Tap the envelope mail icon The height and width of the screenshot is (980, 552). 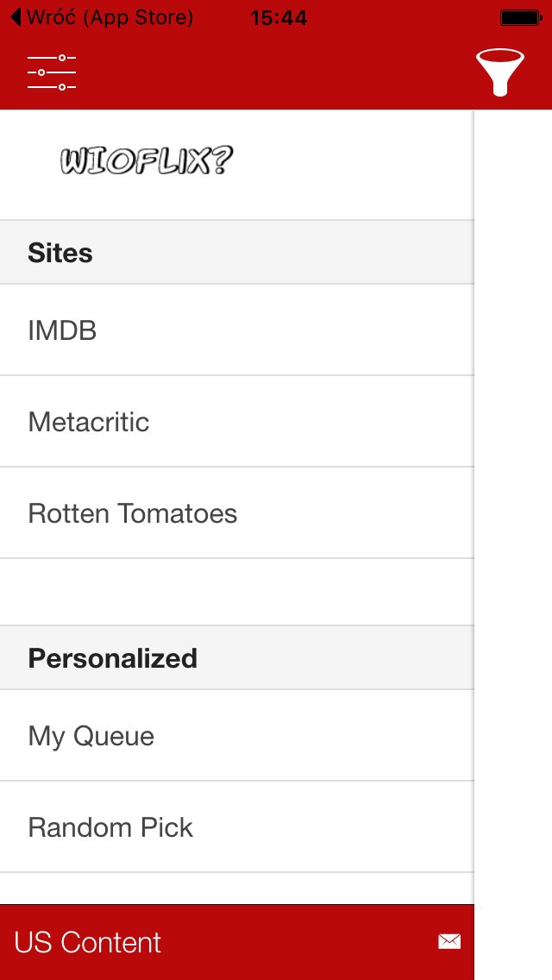tap(449, 940)
